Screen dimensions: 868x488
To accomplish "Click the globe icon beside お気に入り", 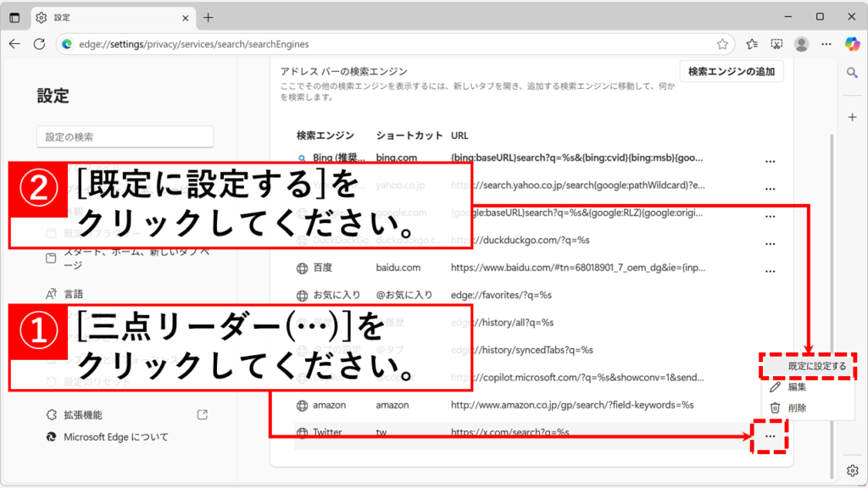I will [x=302, y=296].
